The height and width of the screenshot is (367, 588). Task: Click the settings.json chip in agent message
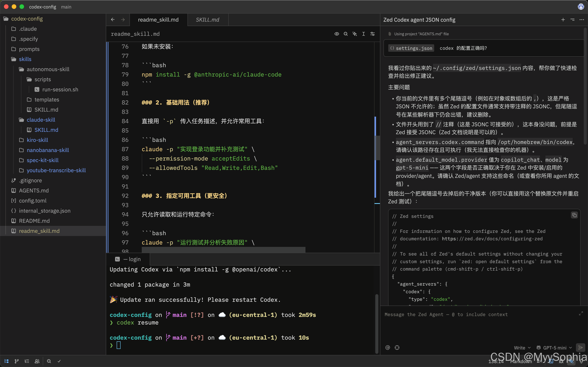(x=411, y=48)
